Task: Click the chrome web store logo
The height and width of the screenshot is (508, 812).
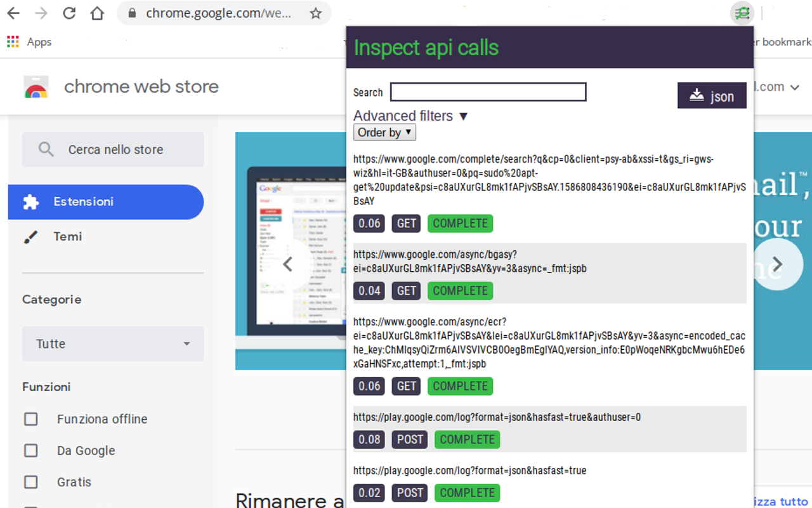Action: [x=36, y=87]
